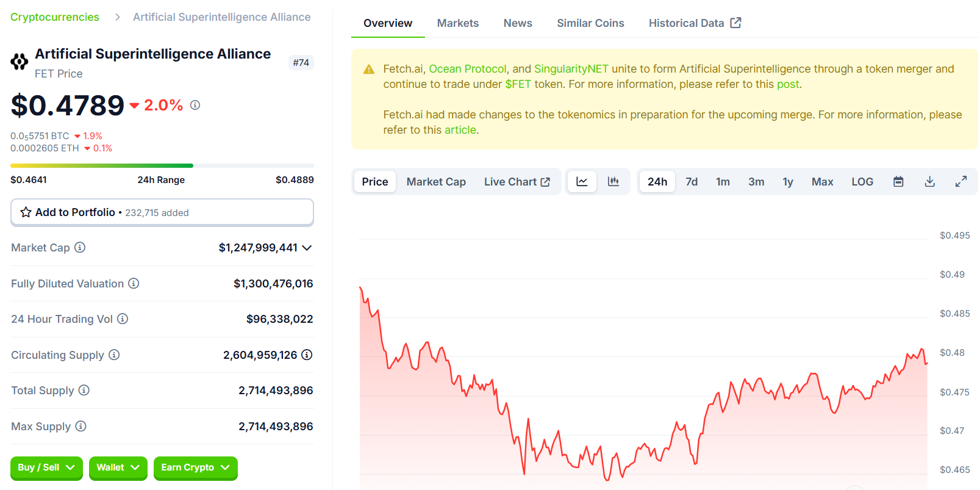
Task: Go to Cryptocurrencies breadcrumb link
Action: (55, 17)
